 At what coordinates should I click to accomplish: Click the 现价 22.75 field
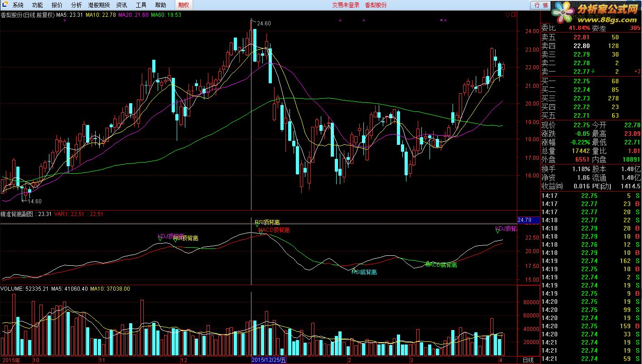point(566,125)
